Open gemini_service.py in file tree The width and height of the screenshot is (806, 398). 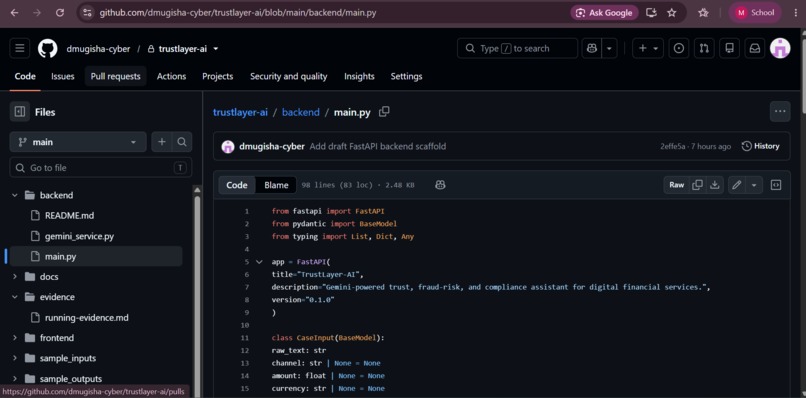tap(79, 237)
